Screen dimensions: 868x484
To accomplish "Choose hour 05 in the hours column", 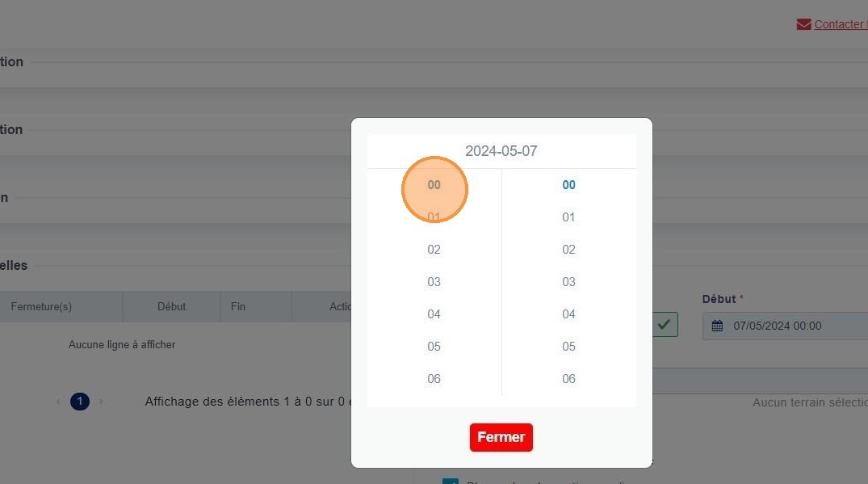I will [x=434, y=347].
